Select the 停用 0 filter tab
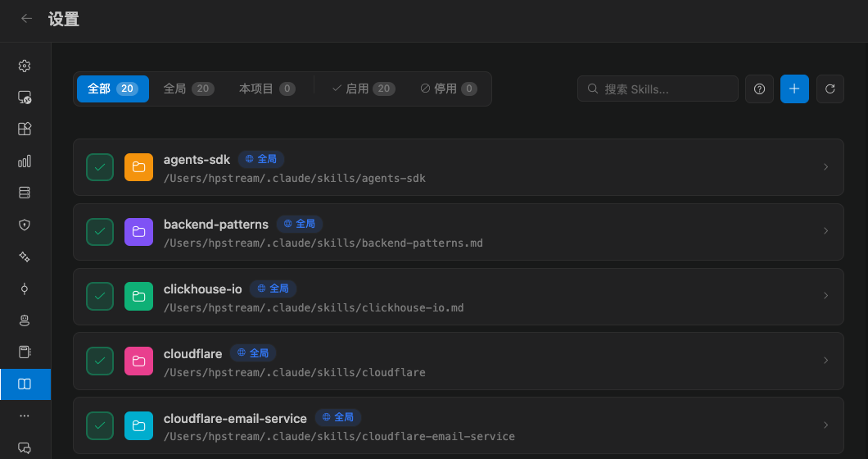Screen dimensions: 868x459 tap(449, 89)
